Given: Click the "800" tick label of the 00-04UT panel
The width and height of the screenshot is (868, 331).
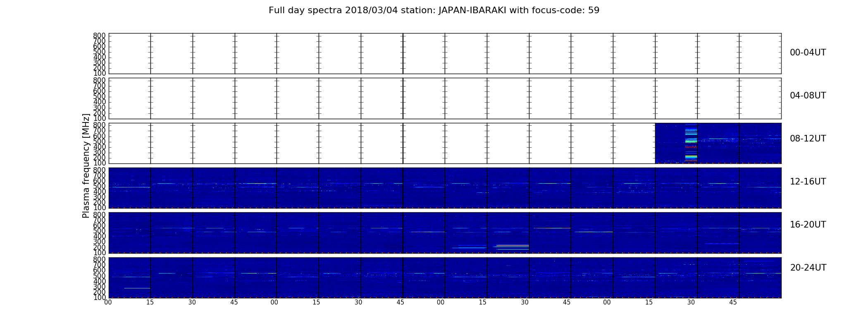Looking at the screenshot, I should (x=99, y=36).
